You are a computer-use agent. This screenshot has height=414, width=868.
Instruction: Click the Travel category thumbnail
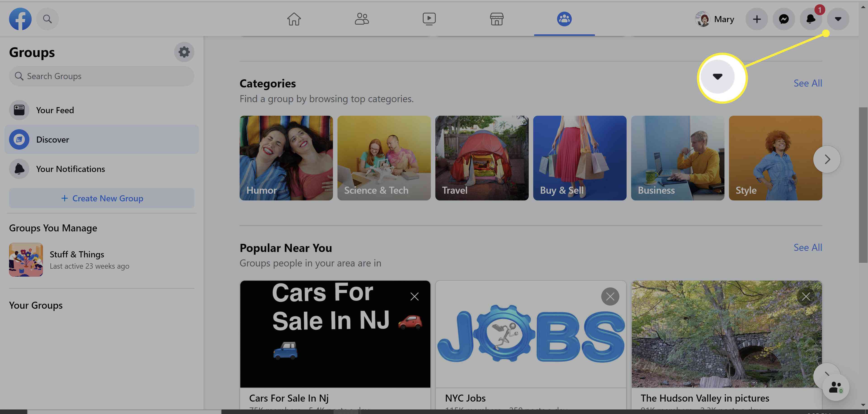[481, 158]
